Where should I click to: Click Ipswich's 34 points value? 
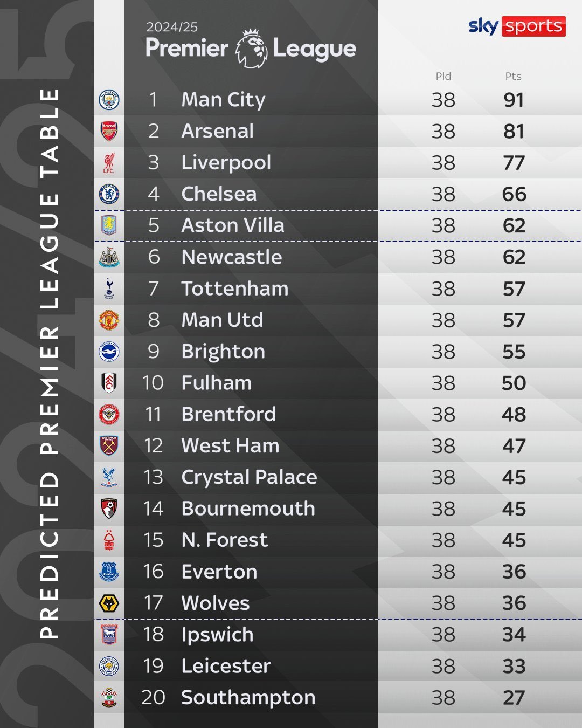tap(514, 635)
